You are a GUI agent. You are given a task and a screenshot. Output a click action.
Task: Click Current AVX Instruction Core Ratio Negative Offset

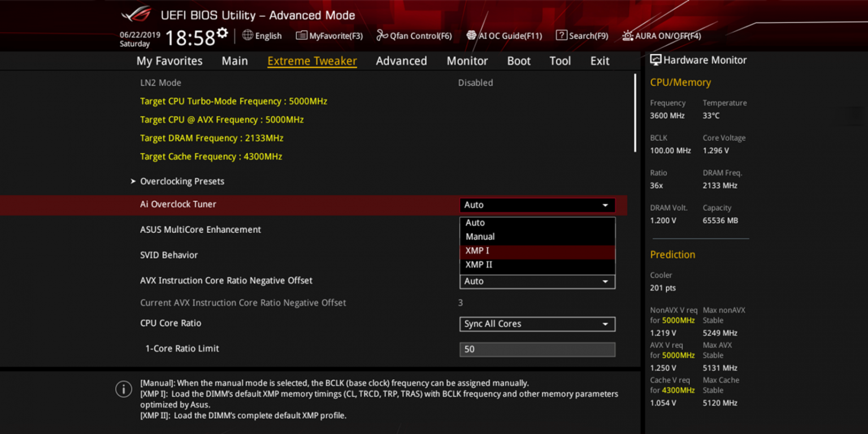pyautogui.click(x=243, y=303)
